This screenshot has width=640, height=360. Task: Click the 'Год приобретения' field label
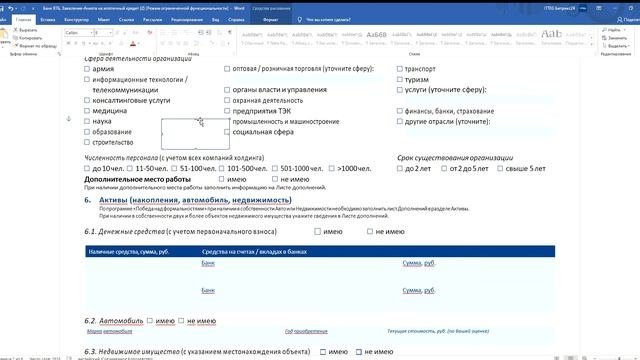click(307, 331)
